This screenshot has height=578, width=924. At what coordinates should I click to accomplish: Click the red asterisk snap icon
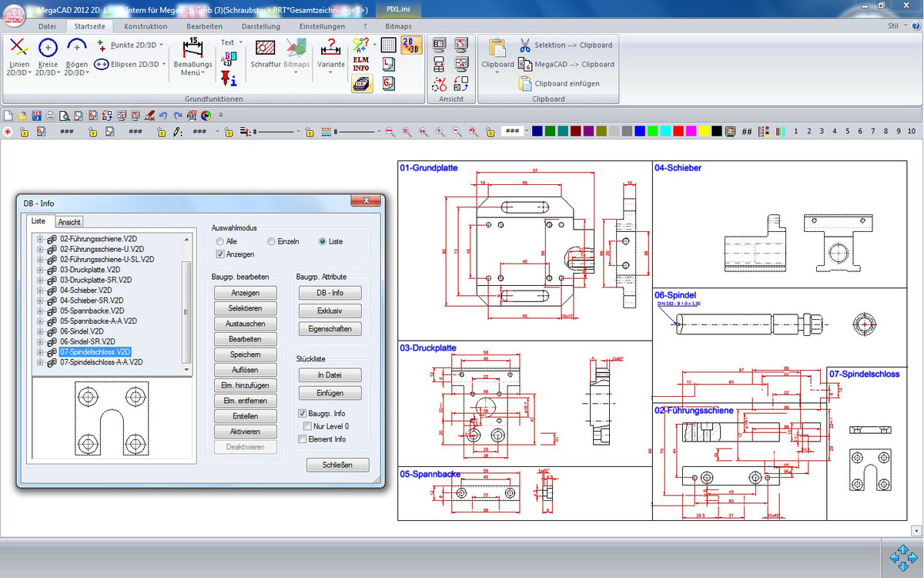click(8, 132)
